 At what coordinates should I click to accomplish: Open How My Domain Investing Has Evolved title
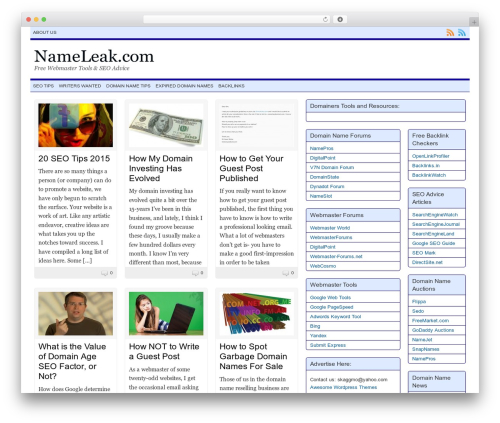[161, 168]
